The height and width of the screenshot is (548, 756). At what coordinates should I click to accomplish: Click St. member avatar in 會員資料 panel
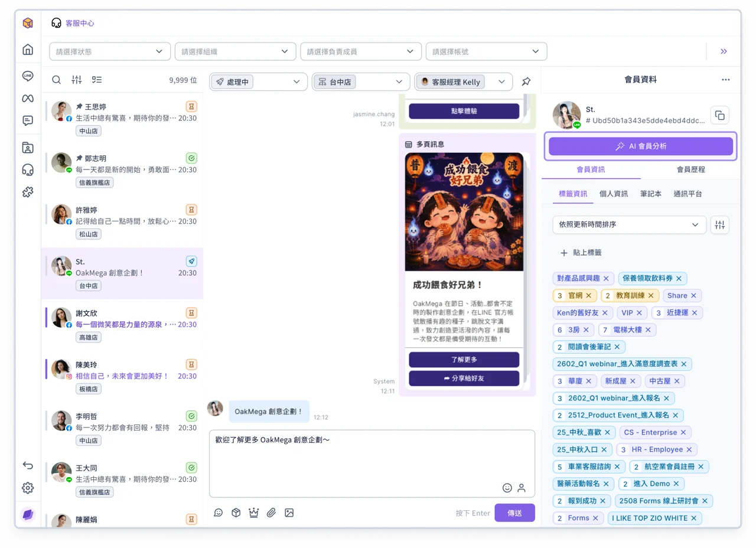567,115
